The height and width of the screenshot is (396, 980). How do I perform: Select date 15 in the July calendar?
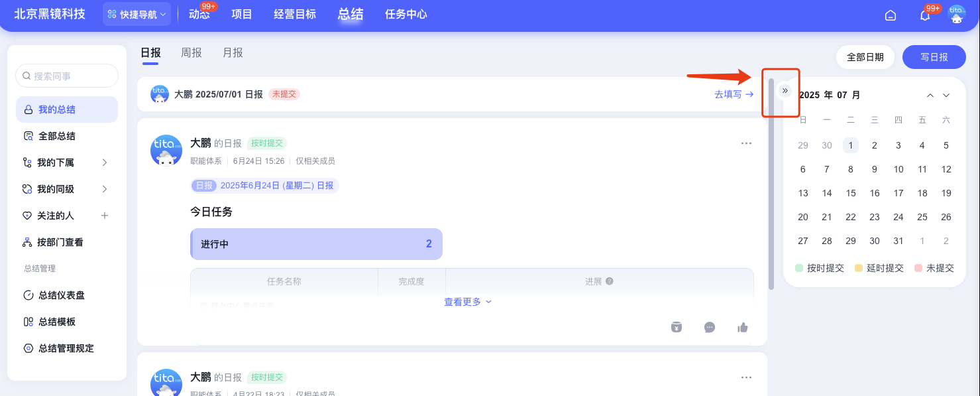pos(850,192)
